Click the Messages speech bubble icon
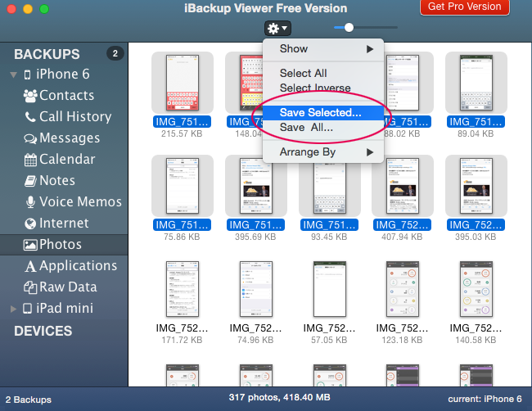This screenshot has height=411, width=532. coord(30,138)
